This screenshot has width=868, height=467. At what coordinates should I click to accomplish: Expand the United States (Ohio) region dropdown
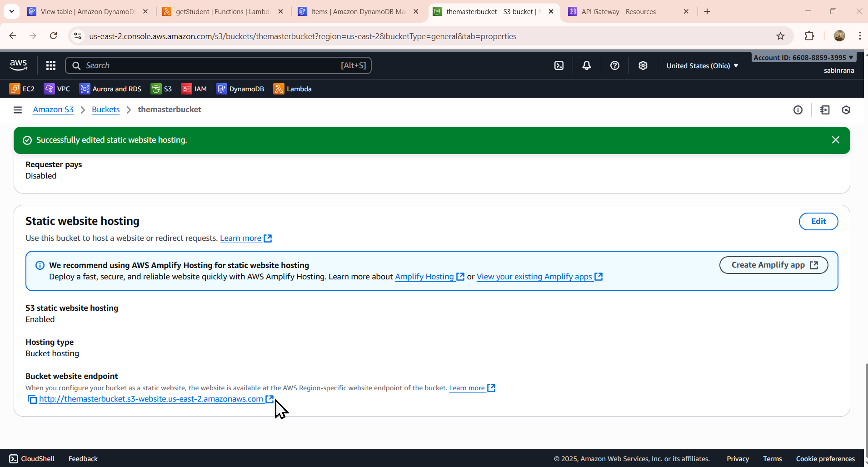[x=702, y=66]
